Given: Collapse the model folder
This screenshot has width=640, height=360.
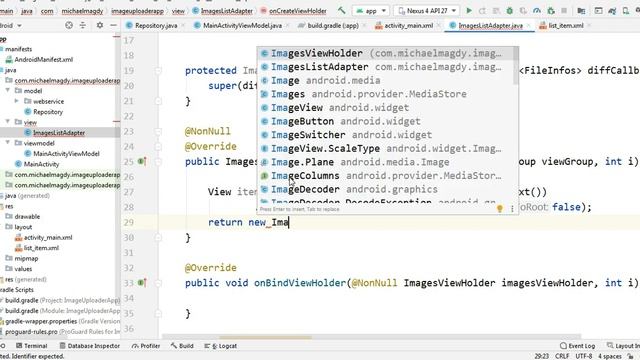Looking at the screenshot, I should (x=8, y=90).
